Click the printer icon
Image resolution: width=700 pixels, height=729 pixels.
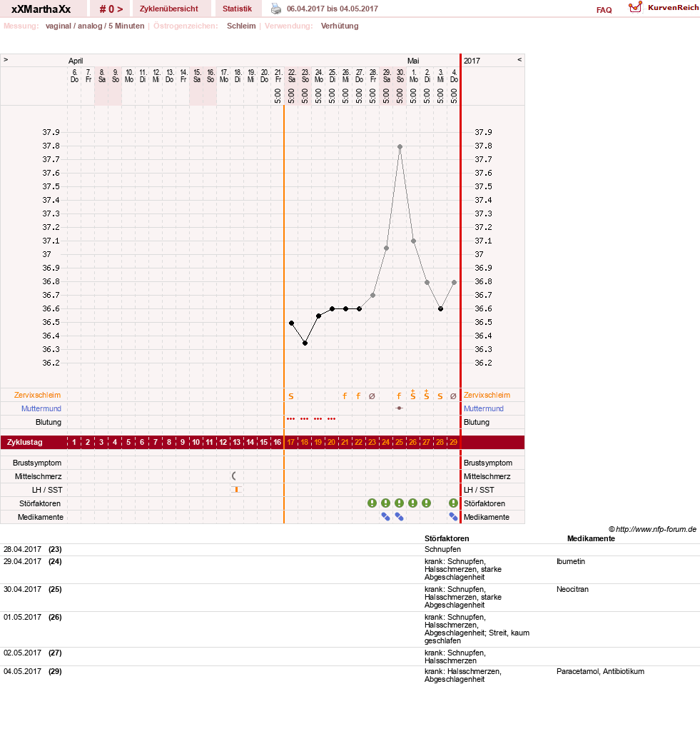[276, 9]
